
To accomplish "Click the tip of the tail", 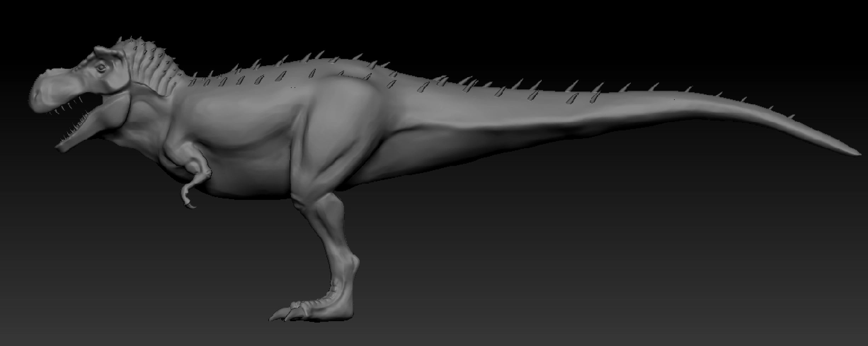I will [858, 153].
